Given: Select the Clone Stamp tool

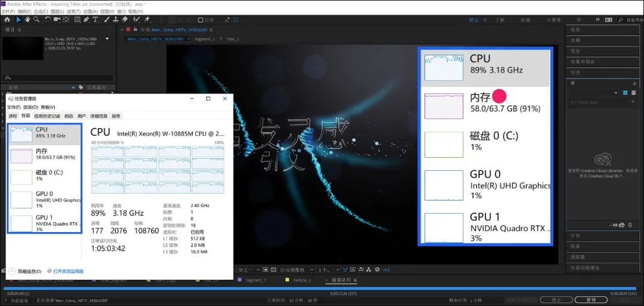Looking at the screenshot, I should click(x=114, y=20).
